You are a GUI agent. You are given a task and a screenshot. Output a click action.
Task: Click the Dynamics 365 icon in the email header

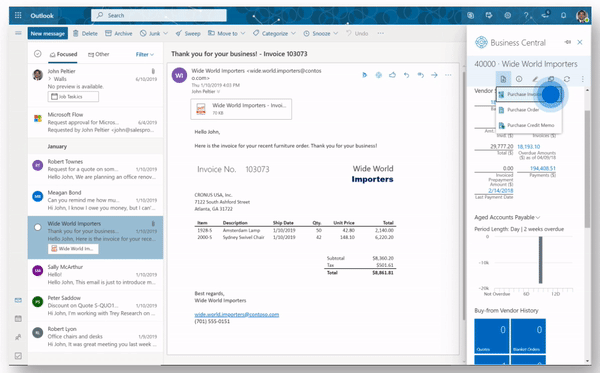coord(365,75)
